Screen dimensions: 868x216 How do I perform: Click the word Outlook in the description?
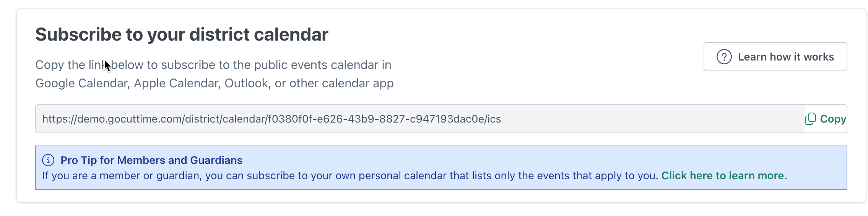pyautogui.click(x=246, y=83)
